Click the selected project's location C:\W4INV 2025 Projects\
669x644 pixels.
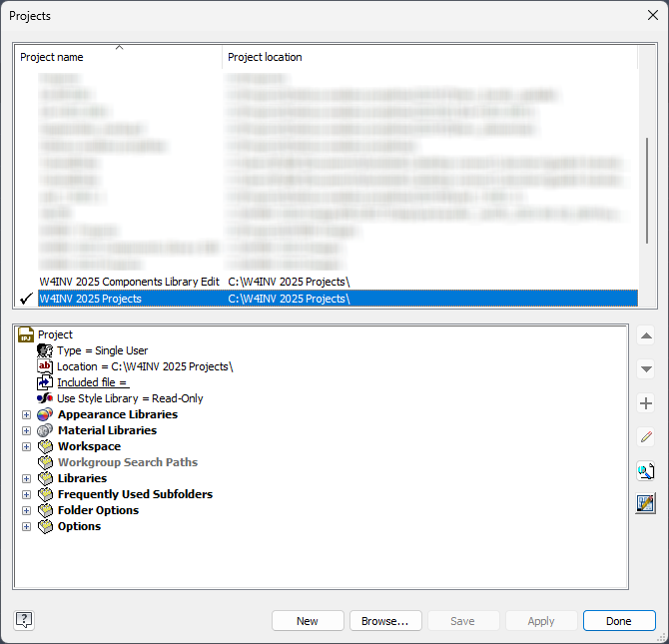pos(289,299)
